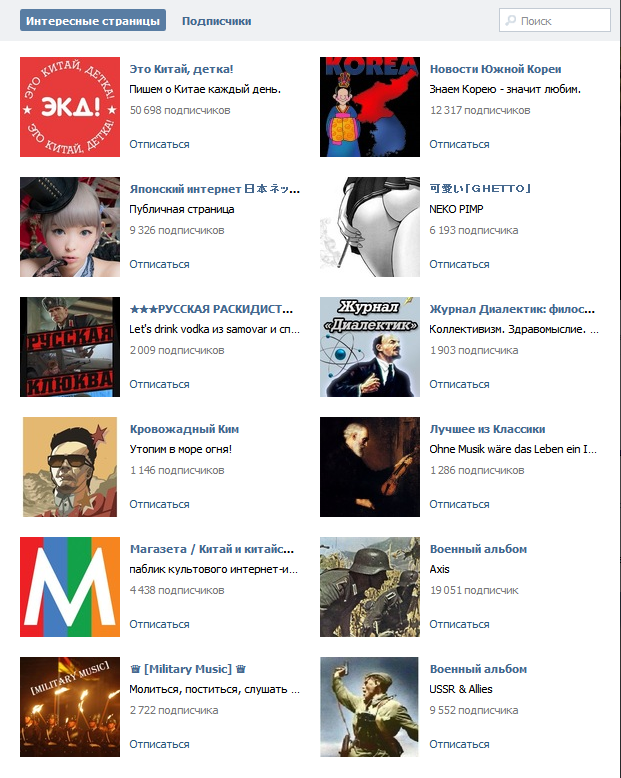
Task: Click the Korea map avatar image
Action: (x=370, y=107)
